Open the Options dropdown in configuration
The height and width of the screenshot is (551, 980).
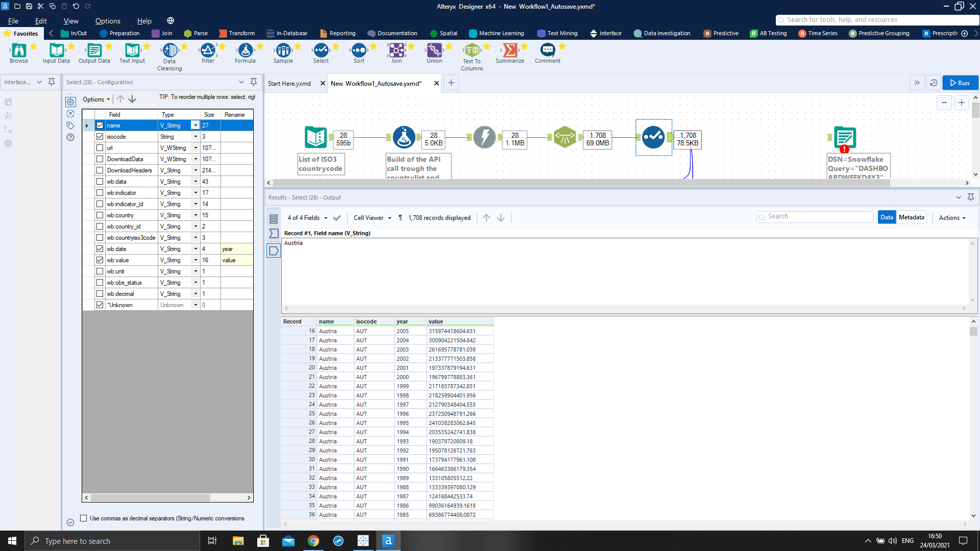pyautogui.click(x=96, y=99)
